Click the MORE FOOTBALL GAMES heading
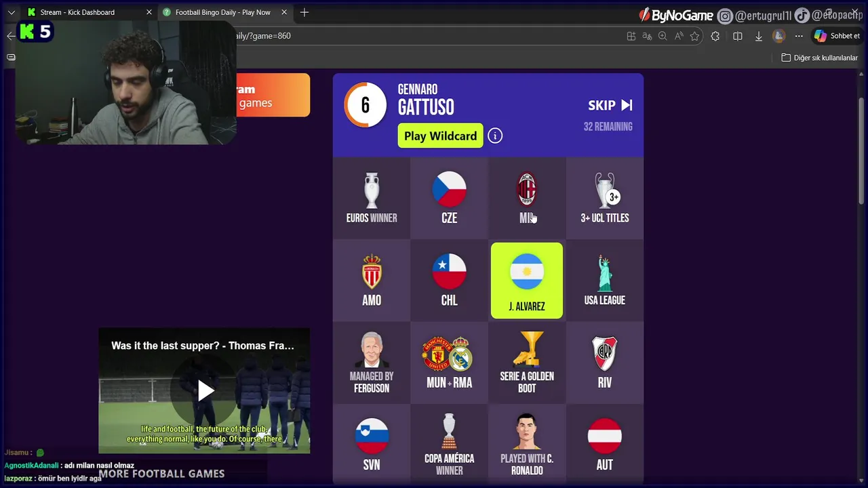Screen dimensions: 868x488 click(x=161, y=474)
